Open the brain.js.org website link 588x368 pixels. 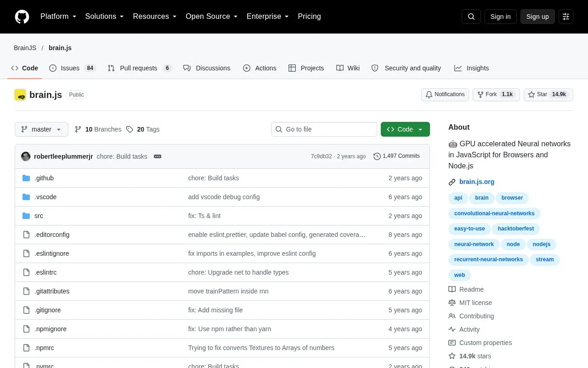(477, 182)
